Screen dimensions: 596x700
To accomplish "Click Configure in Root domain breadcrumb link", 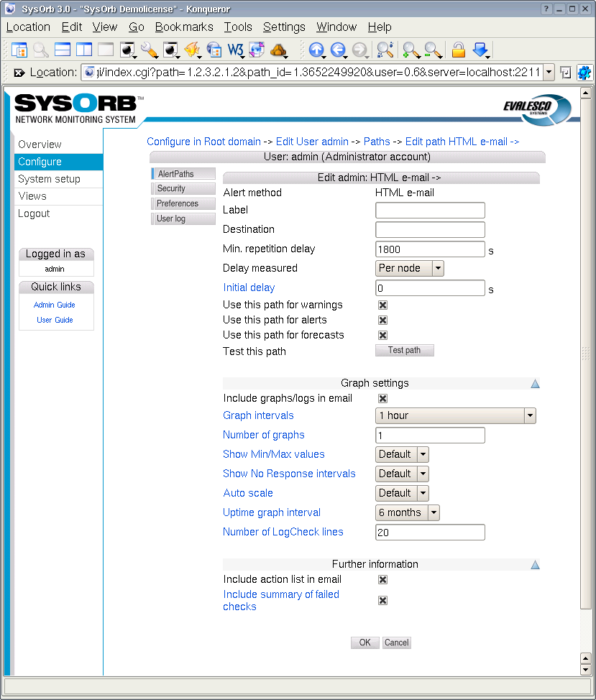I will click(203, 142).
